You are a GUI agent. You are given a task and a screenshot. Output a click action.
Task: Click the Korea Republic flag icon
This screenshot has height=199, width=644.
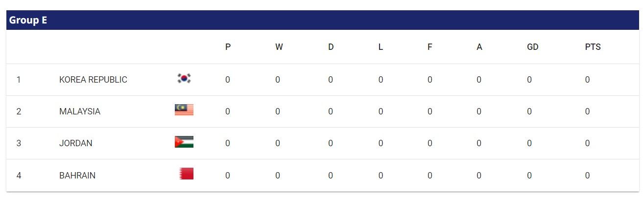click(184, 78)
